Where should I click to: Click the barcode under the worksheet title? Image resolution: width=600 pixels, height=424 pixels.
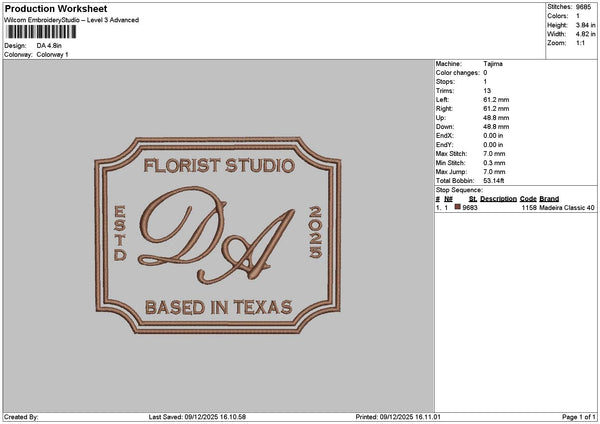point(41,32)
